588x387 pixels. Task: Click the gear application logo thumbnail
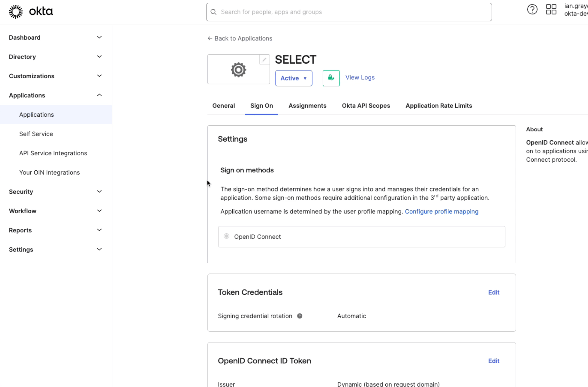coord(238,70)
